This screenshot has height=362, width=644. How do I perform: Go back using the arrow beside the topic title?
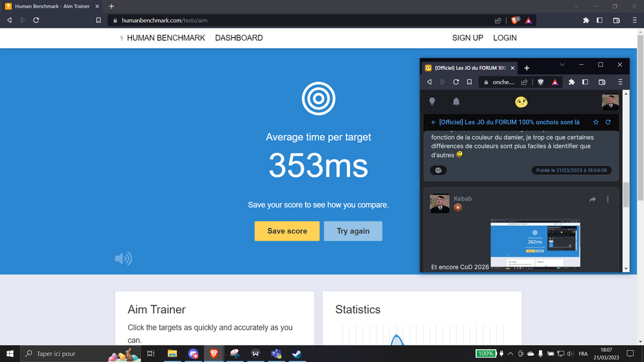(433, 122)
